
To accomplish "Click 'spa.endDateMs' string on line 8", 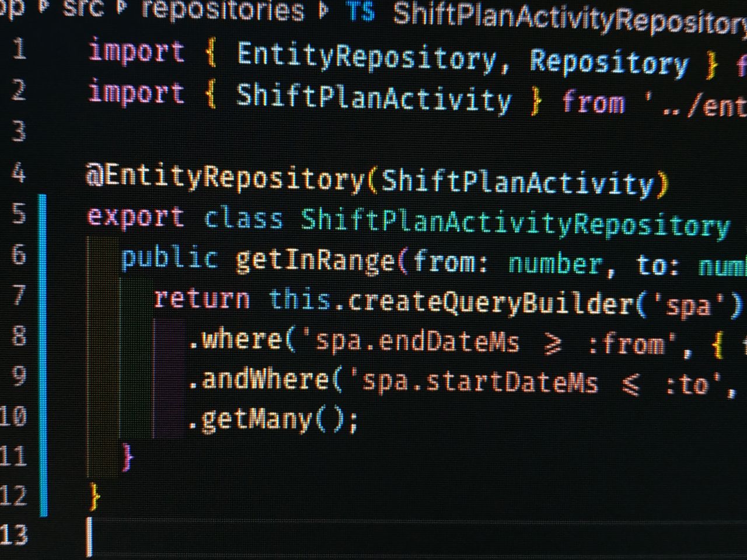I will 417,341.
